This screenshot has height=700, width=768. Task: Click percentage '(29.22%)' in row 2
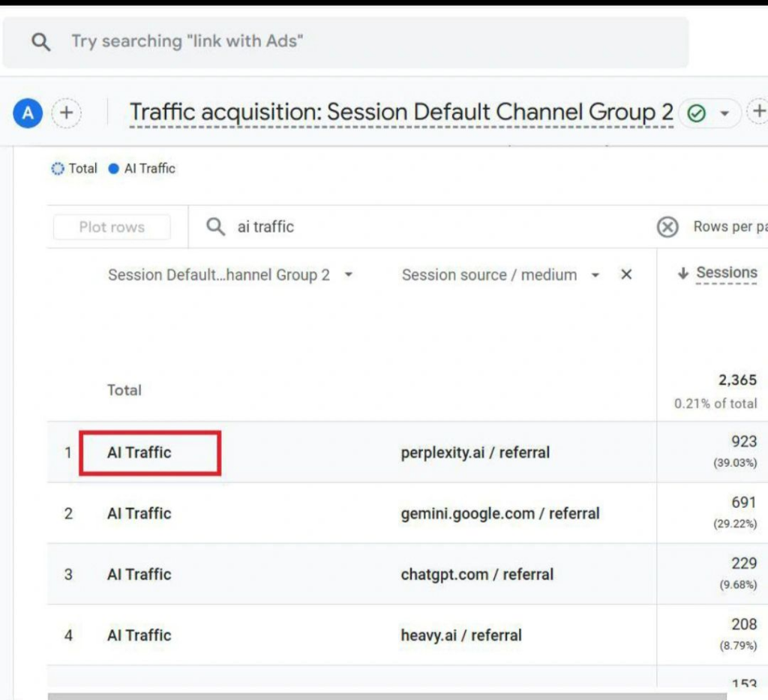pos(735,524)
